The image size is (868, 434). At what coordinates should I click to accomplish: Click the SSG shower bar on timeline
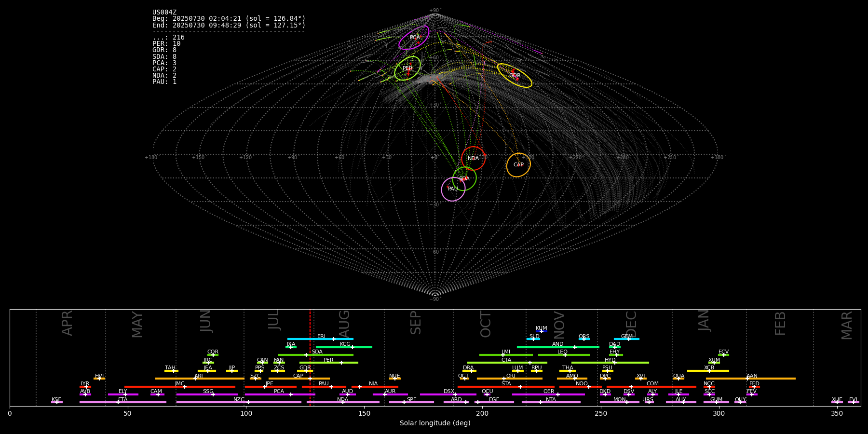(207, 394)
